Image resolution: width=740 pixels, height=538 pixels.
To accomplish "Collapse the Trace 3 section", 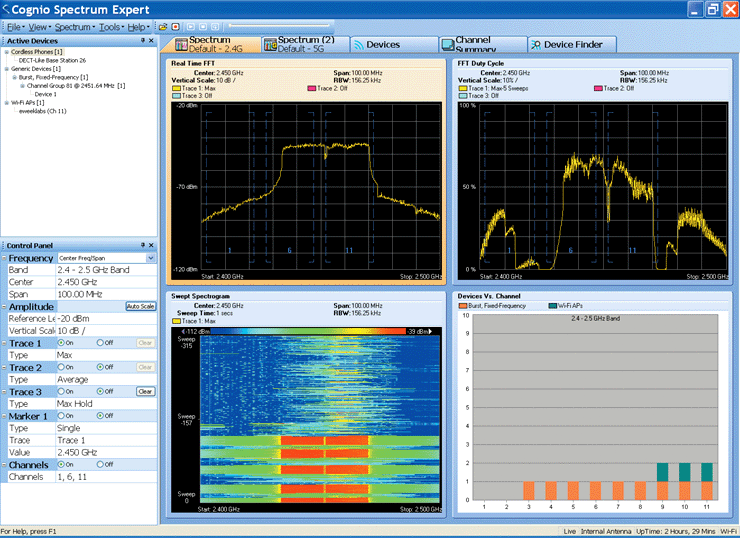I will tap(4, 392).
